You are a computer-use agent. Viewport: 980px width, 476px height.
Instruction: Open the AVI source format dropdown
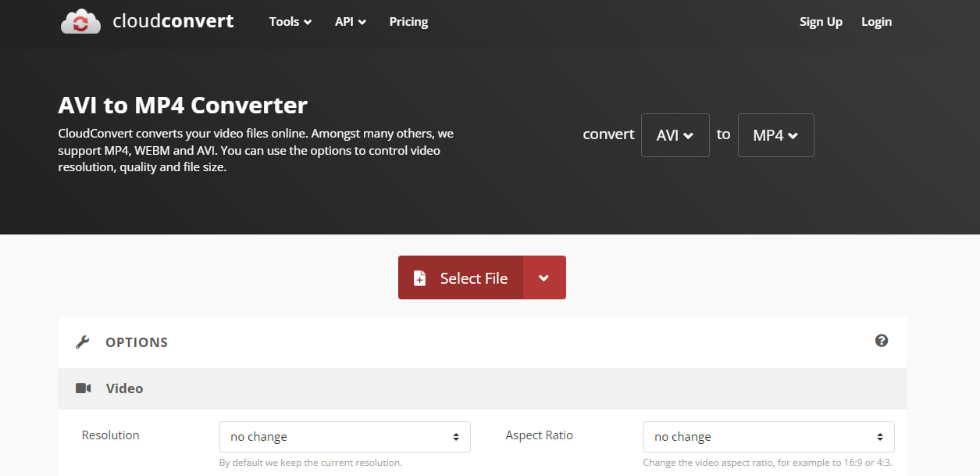(x=675, y=135)
